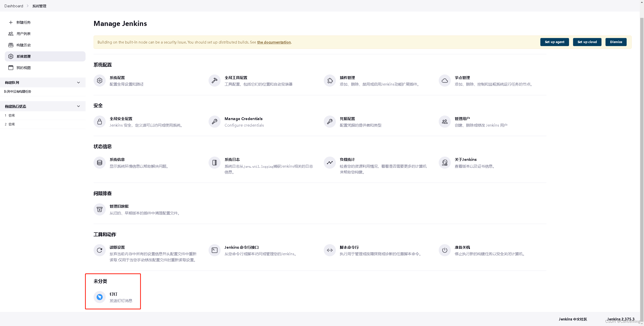Click the 查看版本以及证书信息 description
Screen dimensions: 644x326
[x=475, y=166]
